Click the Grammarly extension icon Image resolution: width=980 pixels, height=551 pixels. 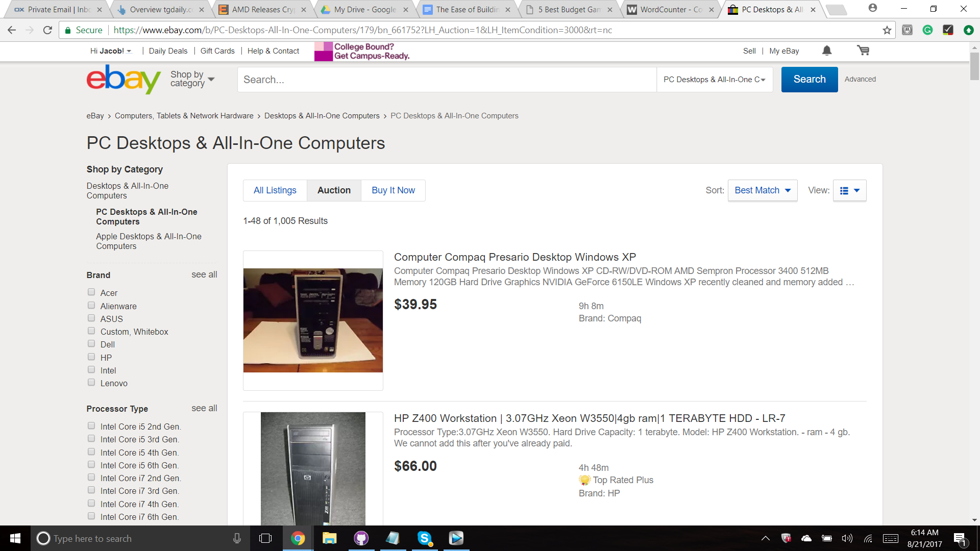coord(927,30)
